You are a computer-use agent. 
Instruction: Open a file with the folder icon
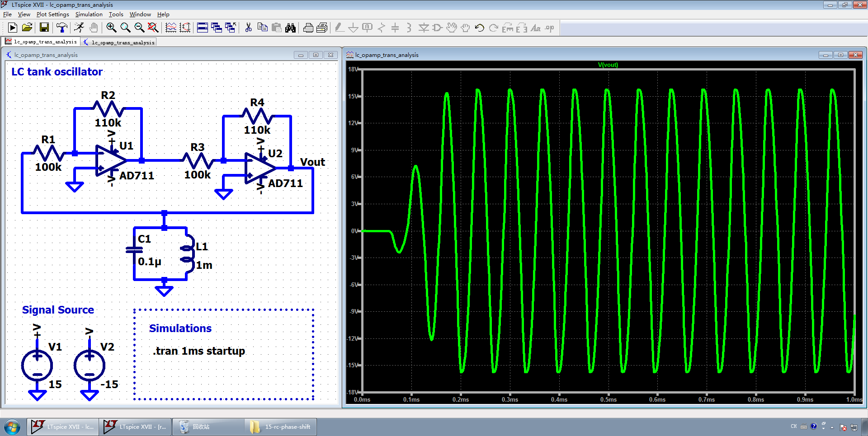pos(27,28)
